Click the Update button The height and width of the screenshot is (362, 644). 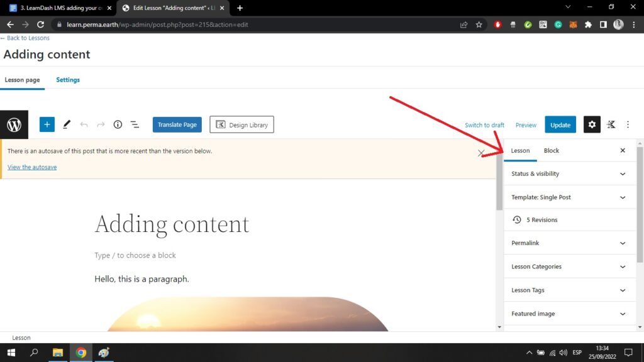click(560, 124)
